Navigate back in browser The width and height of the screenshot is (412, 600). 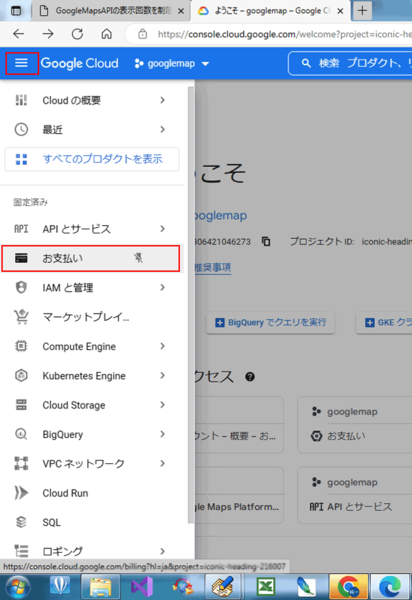[18, 34]
